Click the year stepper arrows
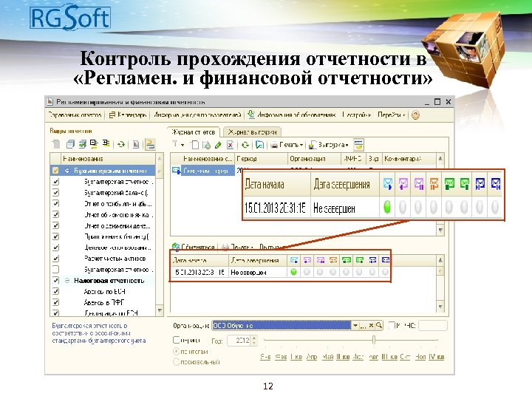Image resolution: width=532 pixels, height=399 pixels. tap(255, 340)
